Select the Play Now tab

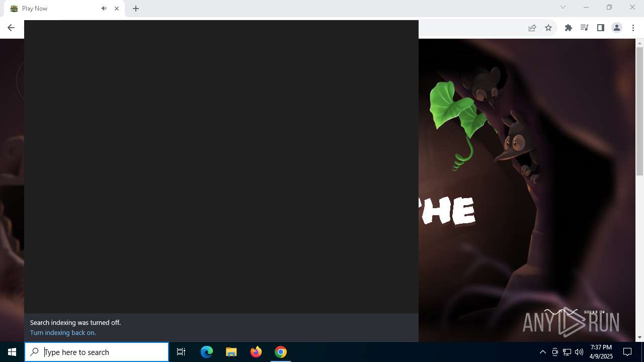(x=64, y=9)
